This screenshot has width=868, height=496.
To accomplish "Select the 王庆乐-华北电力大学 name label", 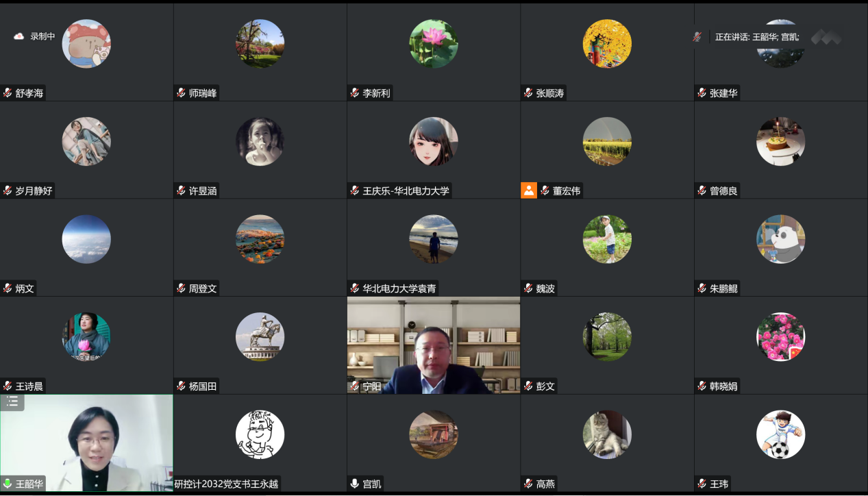I will [x=406, y=191].
